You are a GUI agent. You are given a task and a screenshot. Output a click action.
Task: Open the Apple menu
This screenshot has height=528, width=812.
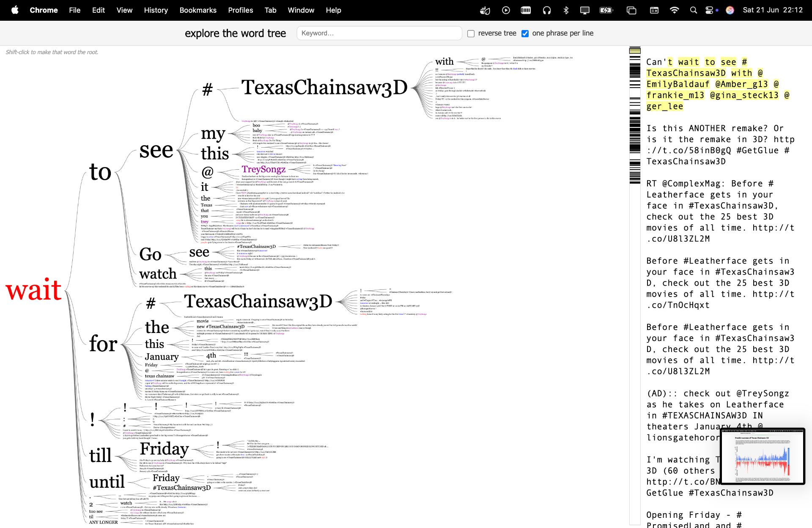tap(15, 10)
